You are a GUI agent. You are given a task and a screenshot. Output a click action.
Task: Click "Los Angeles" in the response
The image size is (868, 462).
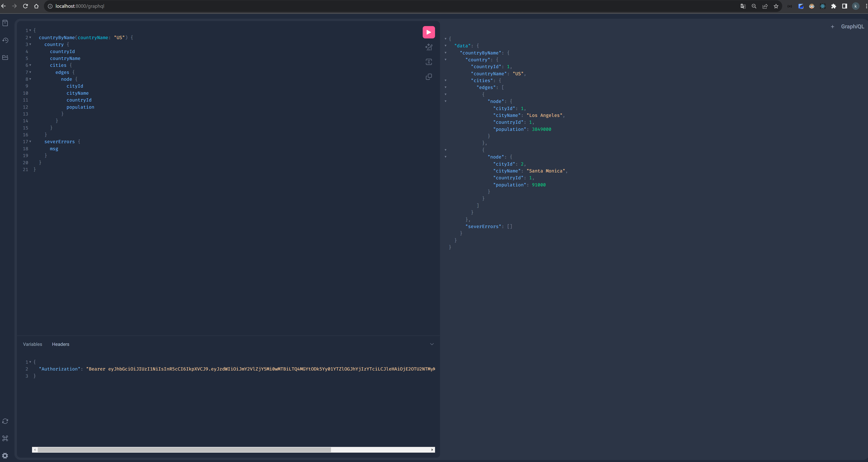(544, 115)
